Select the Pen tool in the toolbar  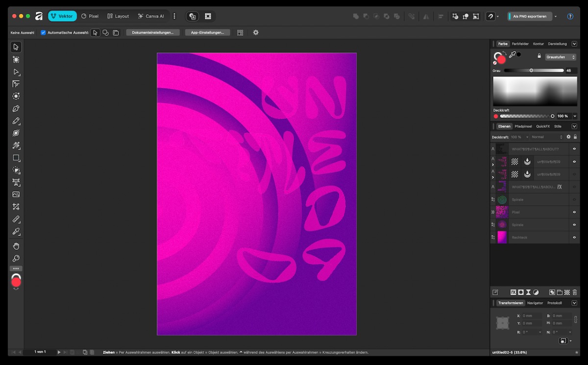[x=16, y=108]
